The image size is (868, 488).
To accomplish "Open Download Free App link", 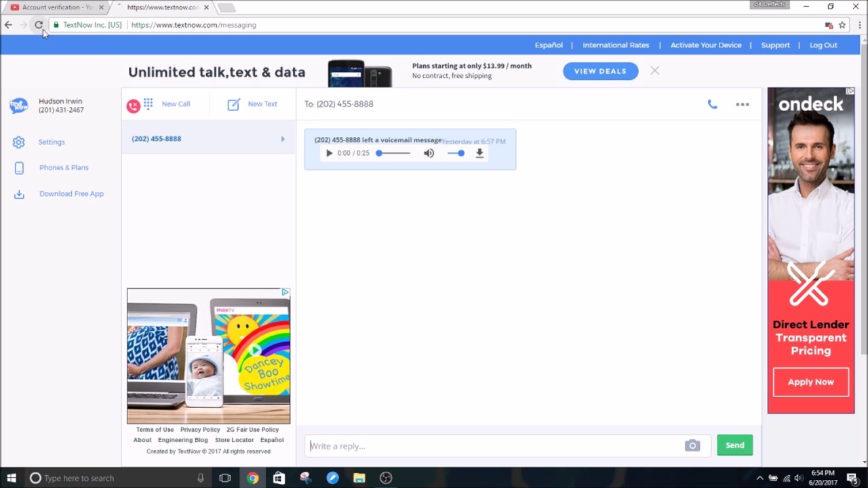I will pyautogui.click(x=71, y=194).
